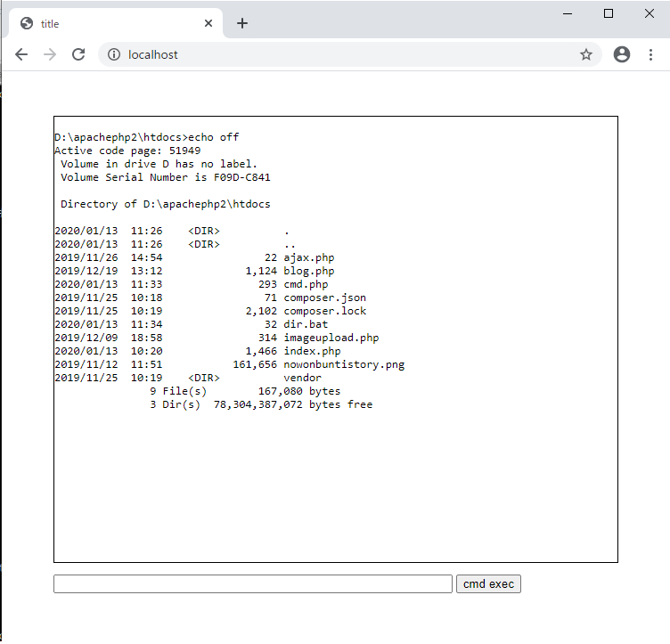Reload the localhost page
This screenshot has width=670, height=644.
click(78, 54)
